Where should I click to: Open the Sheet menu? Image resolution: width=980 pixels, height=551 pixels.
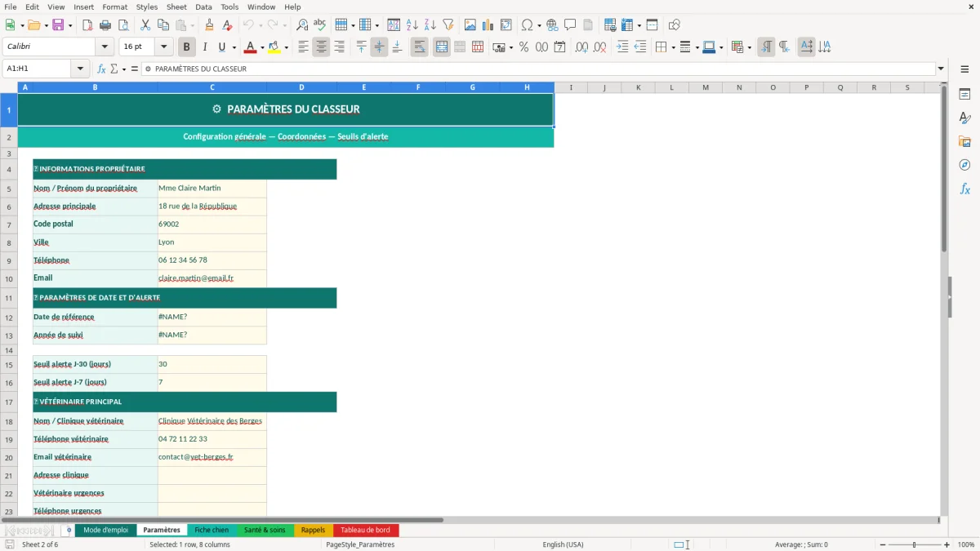point(176,7)
